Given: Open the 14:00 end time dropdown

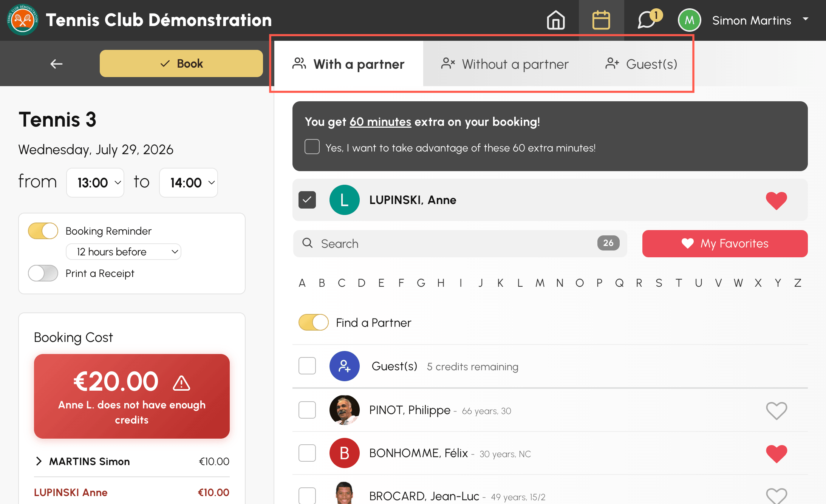Looking at the screenshot, I should tap(189, 182).
